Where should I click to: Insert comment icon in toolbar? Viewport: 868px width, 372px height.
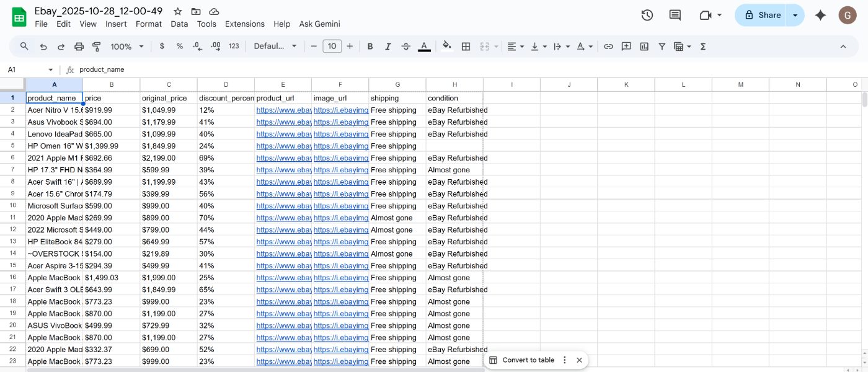626,46
